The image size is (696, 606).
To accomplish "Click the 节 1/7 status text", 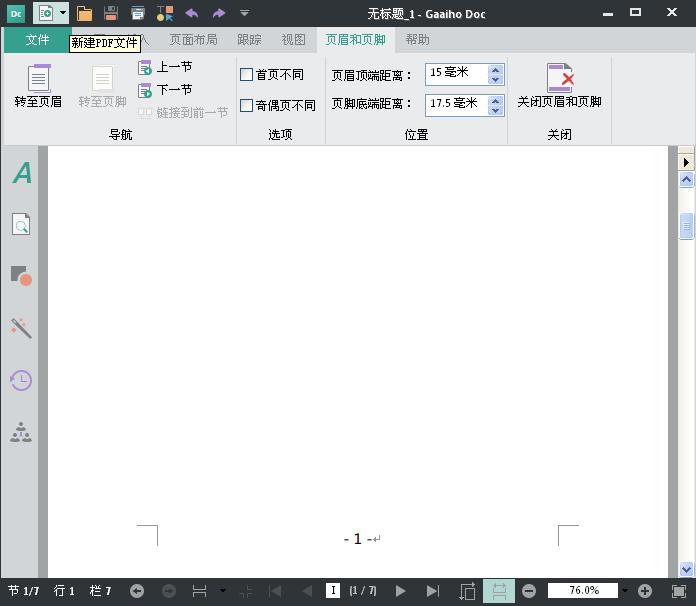I will (x=24, y=591).
